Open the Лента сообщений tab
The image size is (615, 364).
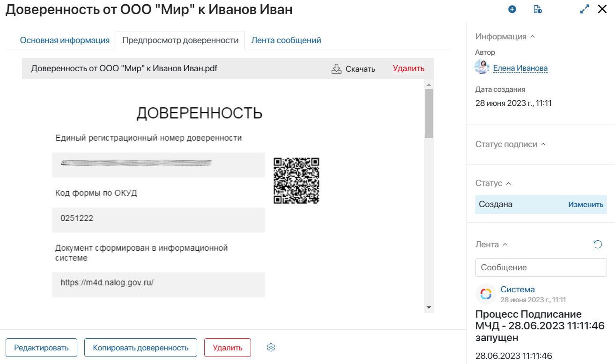click(x=286, y=40)
